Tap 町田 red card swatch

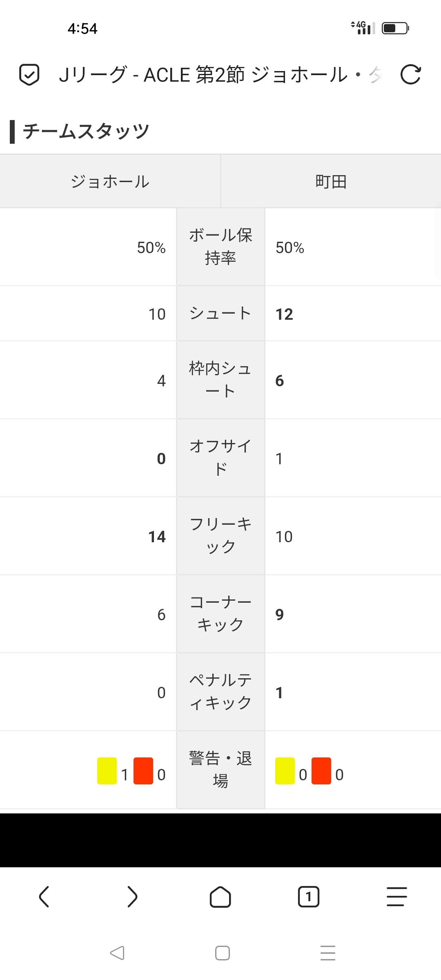tap(321, 771)
